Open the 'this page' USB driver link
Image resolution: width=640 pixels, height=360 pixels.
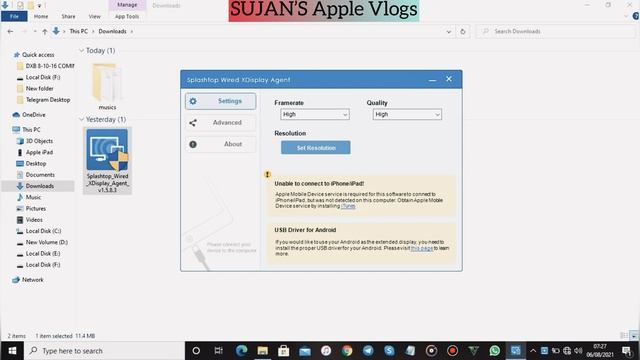(x=422, y=248)
